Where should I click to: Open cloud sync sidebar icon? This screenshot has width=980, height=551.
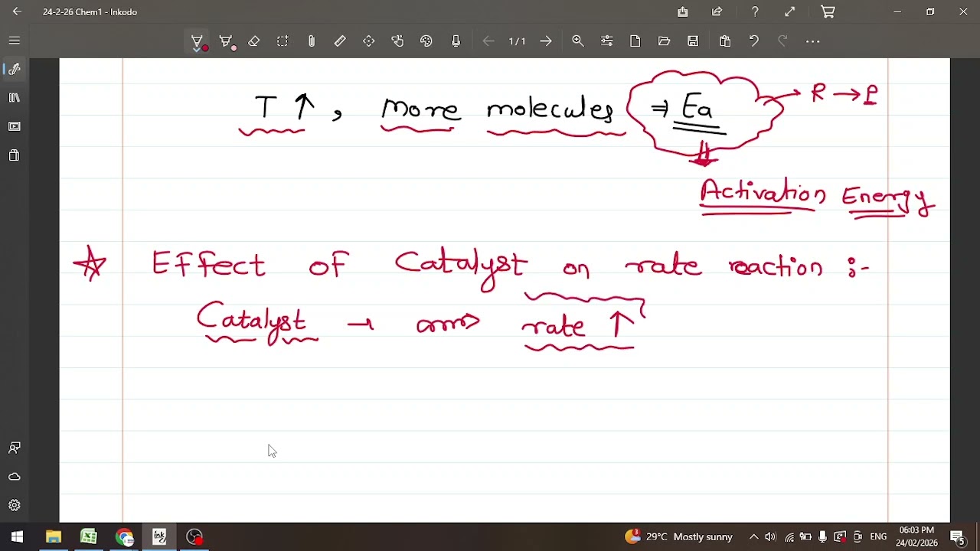tap(15, 476)
